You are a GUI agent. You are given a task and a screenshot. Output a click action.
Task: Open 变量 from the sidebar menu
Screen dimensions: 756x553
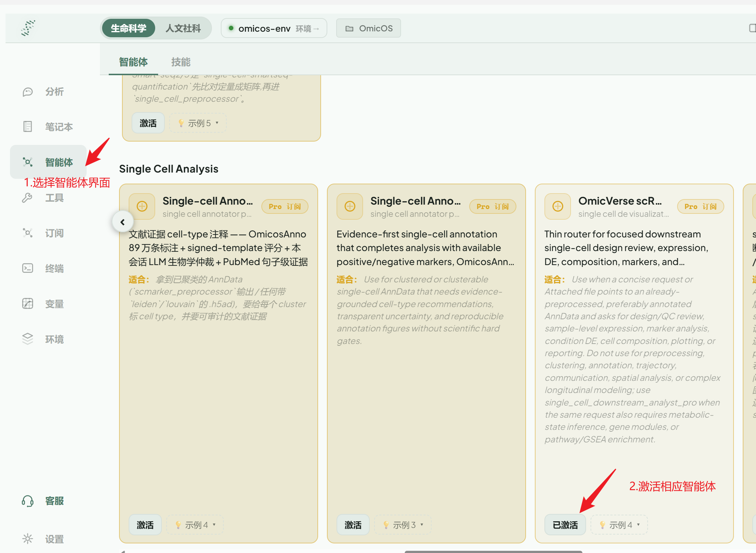(48, 304)
